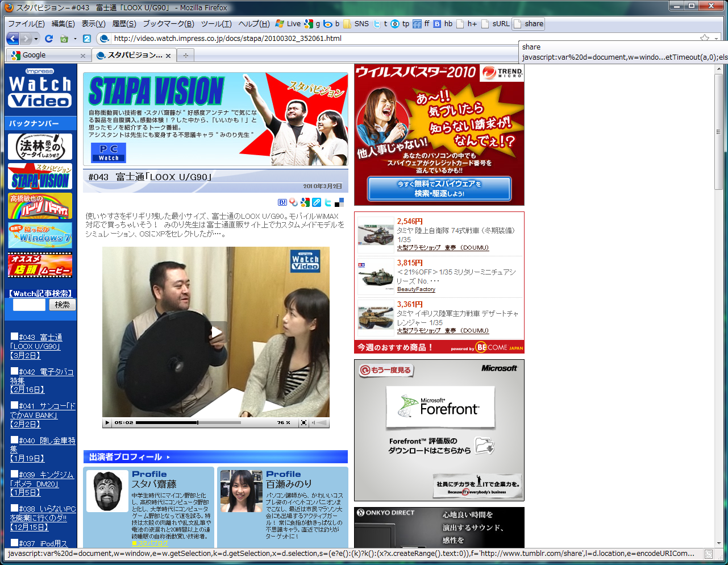Click the small play button in player bar

coord(107,422)
